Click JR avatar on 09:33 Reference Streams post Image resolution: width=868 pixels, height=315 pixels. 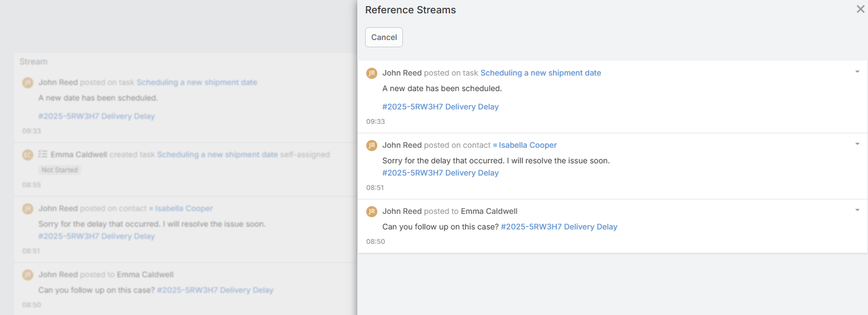(x=372, y=73)
